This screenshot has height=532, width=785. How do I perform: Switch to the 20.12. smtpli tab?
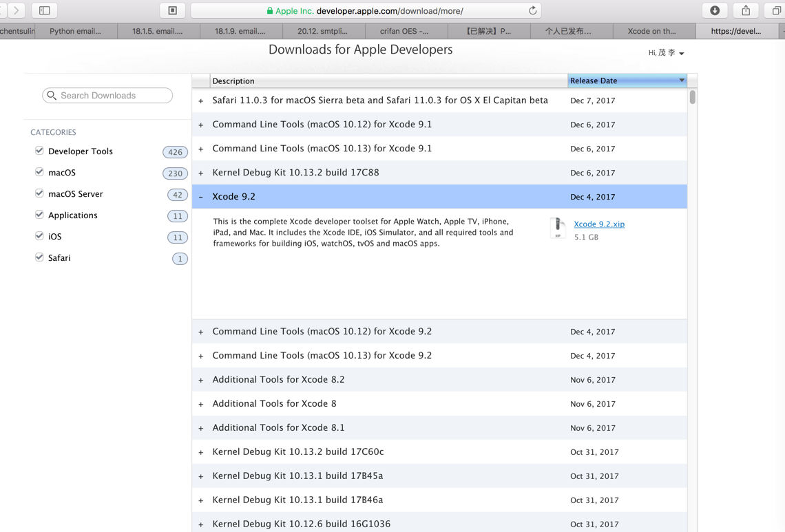point(323,31)
